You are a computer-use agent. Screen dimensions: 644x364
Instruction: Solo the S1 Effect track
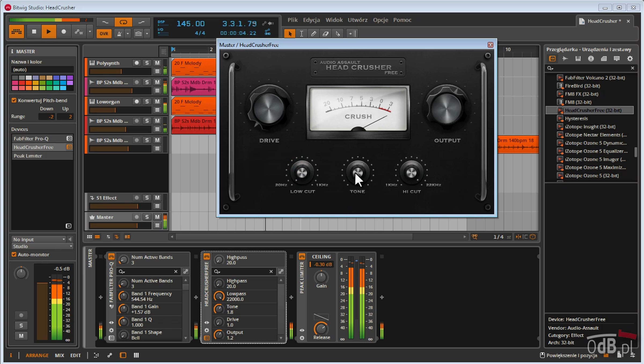[x=147, y=198]
